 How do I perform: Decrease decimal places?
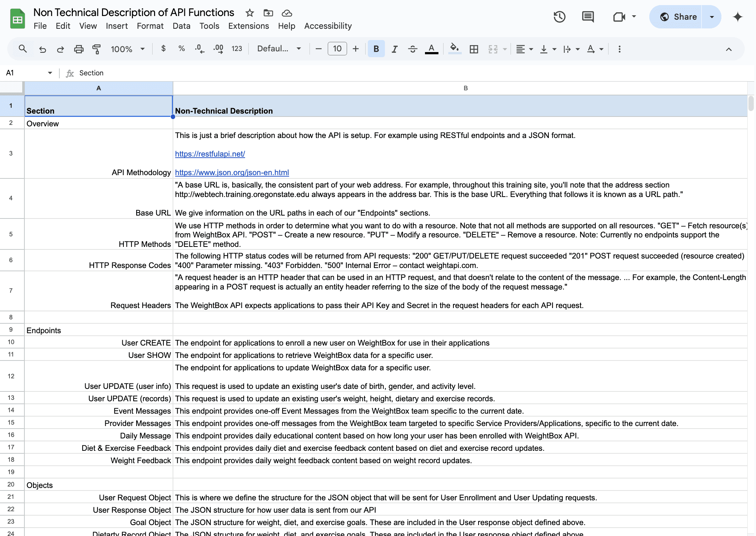(200, 48)
